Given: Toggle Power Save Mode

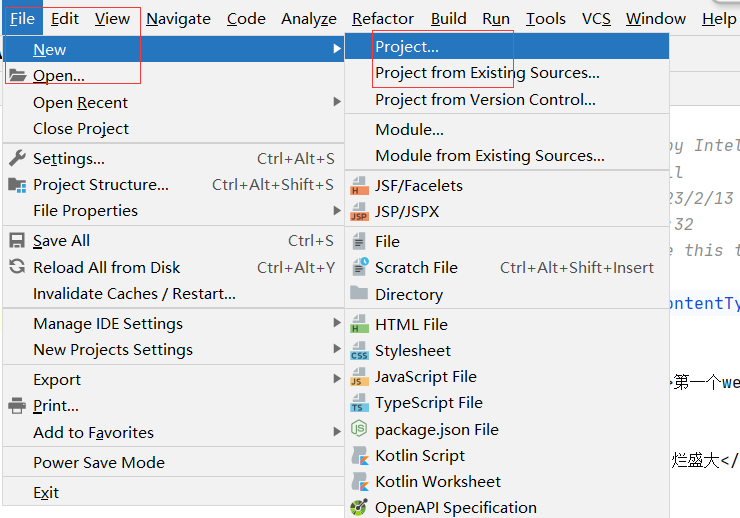Looking at the screenshot, I should (98, 462).
